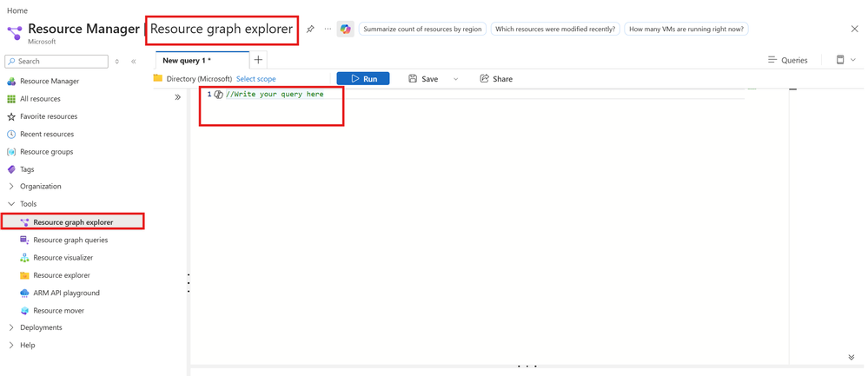The height and width of the screenshot is (376, 868).
Task: Click the Resource groups cube icon
Action: click(11, 152)
